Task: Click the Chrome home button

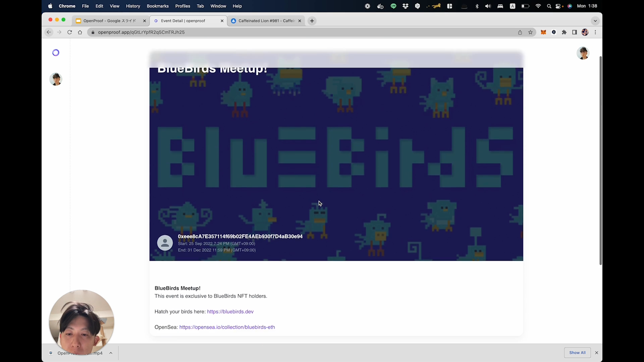Action: pos(80,32)
